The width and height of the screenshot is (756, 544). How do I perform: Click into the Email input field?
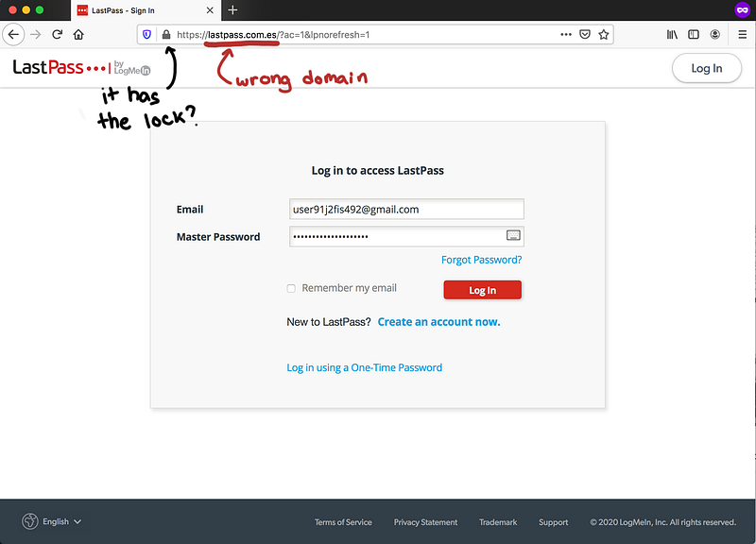(406, 209)
